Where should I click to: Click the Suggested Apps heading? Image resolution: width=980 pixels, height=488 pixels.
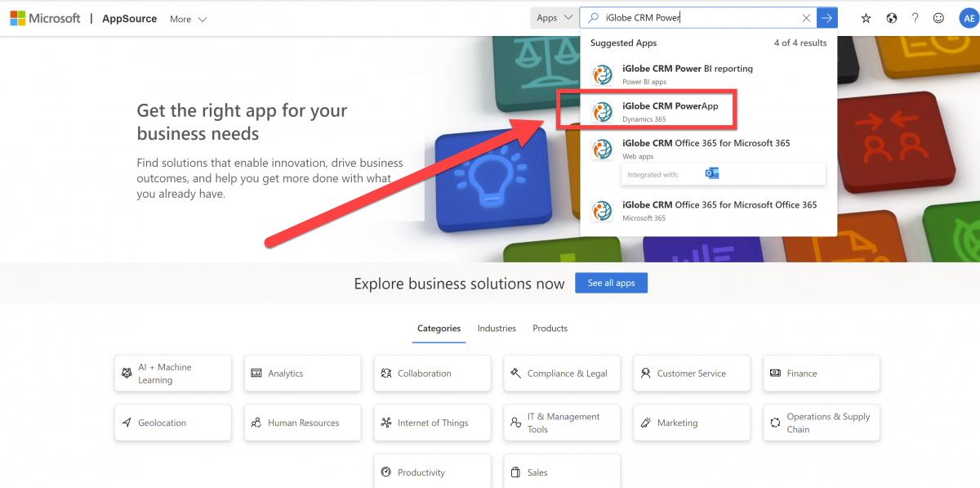click(x=624, y=43)
